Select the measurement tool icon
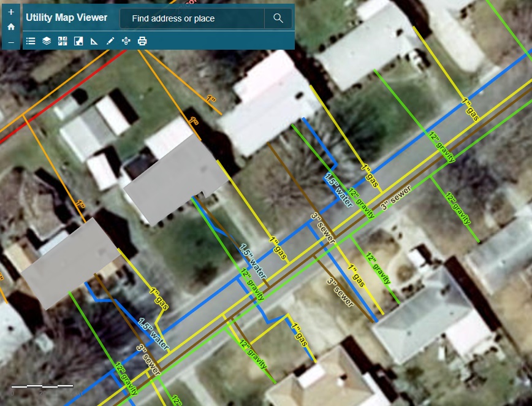Screen dimensions: 532x406 pyautogui.click(x=94, y=40)
